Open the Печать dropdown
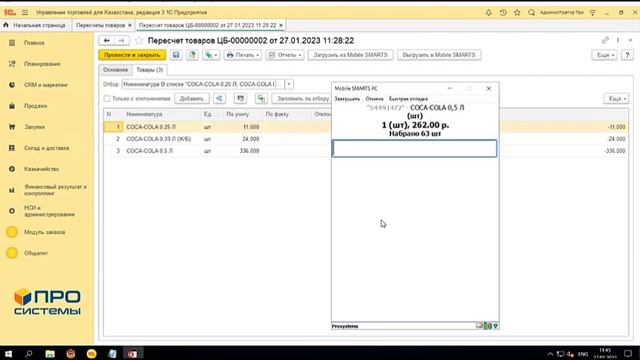 [x=242, y=55]
